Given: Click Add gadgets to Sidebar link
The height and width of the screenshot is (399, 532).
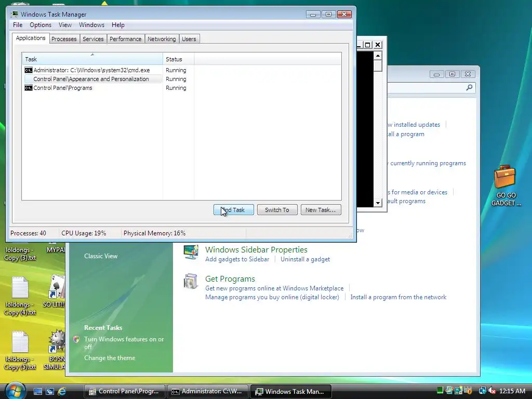Looking at the screenshot, I should (x=237, y=259).
